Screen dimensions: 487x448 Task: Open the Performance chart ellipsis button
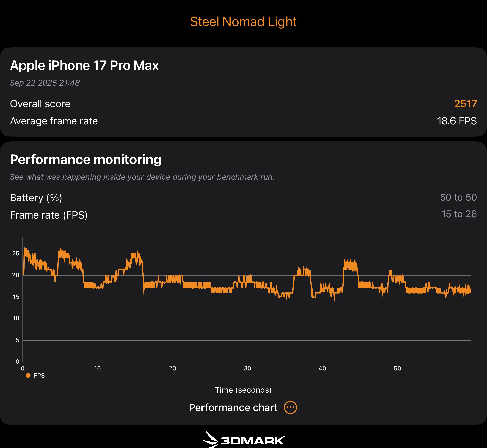[290, 407]
